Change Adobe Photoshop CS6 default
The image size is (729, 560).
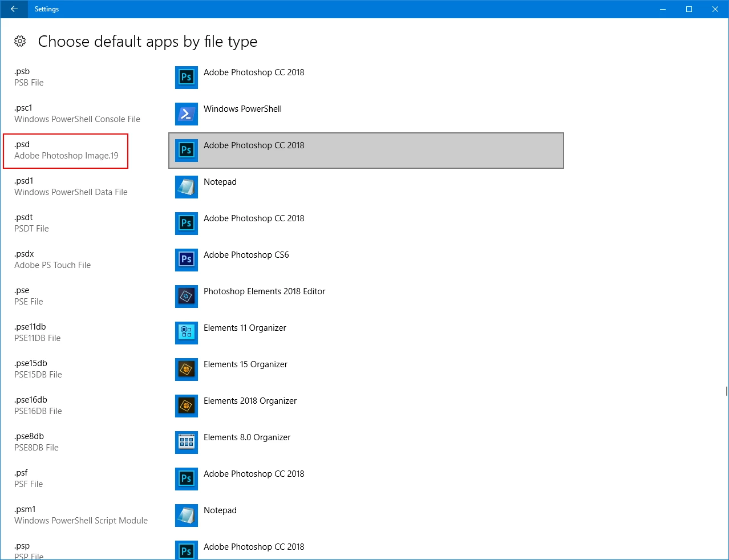[x=366, y=260]
